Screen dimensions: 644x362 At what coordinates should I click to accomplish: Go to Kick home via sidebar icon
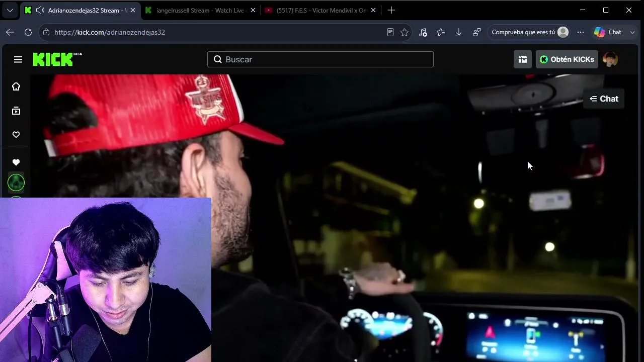point(16,86)
